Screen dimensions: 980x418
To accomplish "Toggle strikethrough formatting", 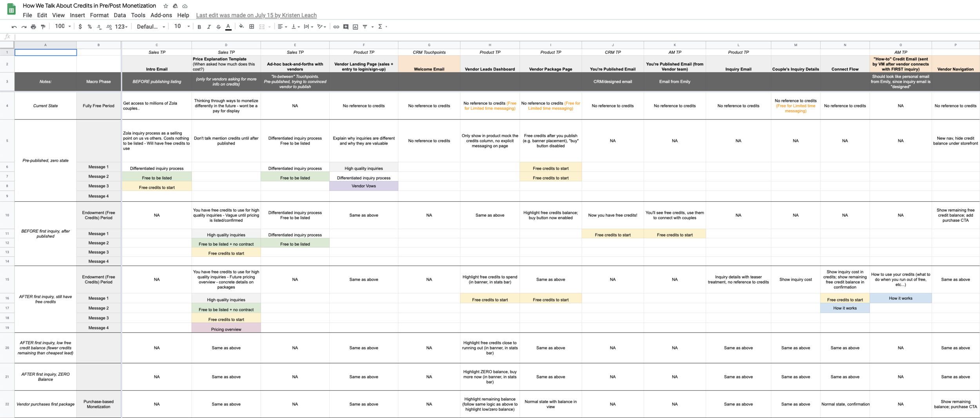I will (219, 27).
